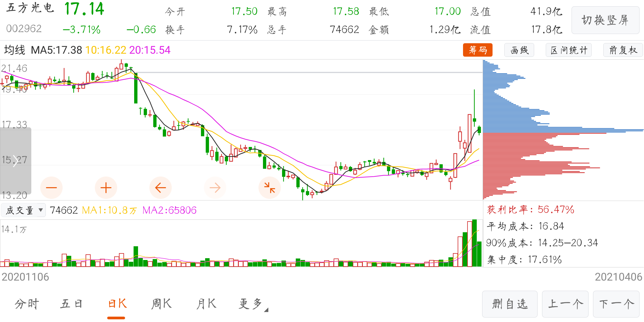Click the collapse arrows icon
The height and width of the screenshot is (322, 644).
[270, 188]
